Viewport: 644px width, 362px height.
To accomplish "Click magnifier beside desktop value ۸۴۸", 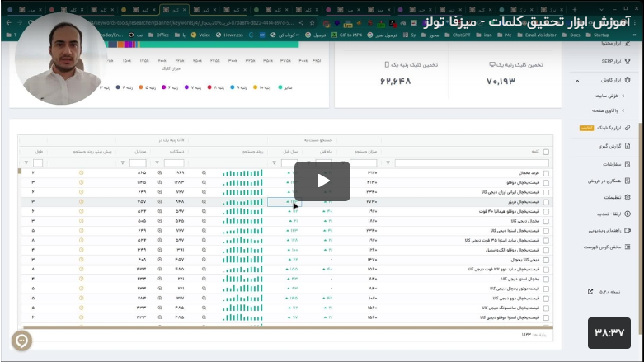I will click(160, 202).
